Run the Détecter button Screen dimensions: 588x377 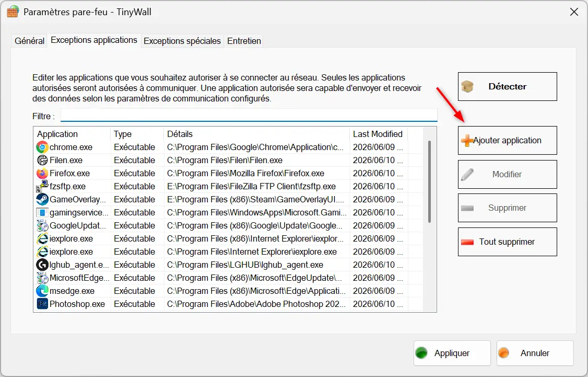click(x=508, y=87)
